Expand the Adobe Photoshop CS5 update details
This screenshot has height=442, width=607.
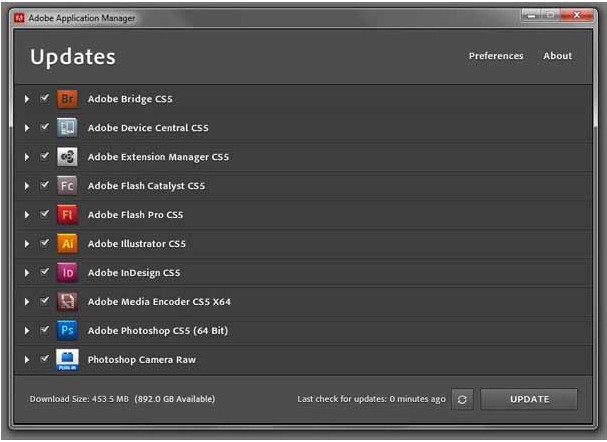click(27, 330)
